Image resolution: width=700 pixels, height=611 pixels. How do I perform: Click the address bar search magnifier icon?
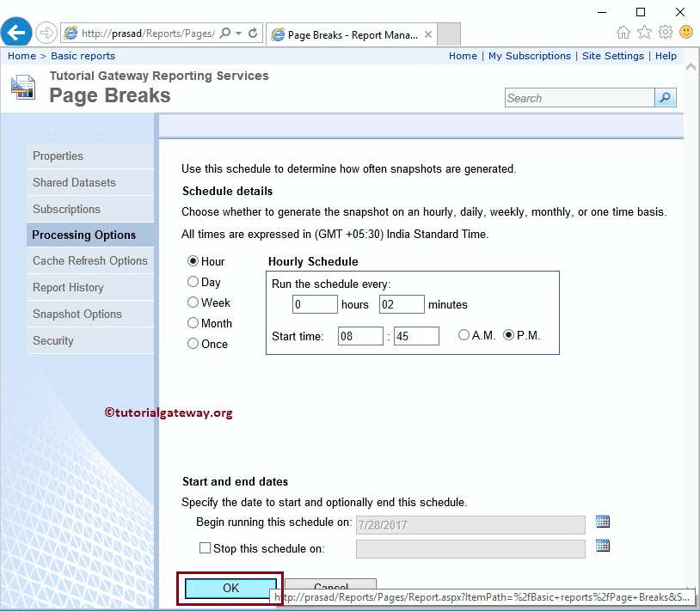[x=226, y=33]
